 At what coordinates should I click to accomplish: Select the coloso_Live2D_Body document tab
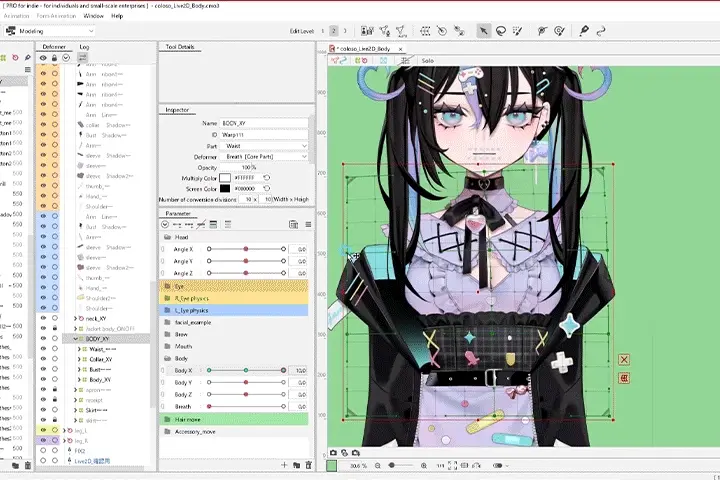364,49
